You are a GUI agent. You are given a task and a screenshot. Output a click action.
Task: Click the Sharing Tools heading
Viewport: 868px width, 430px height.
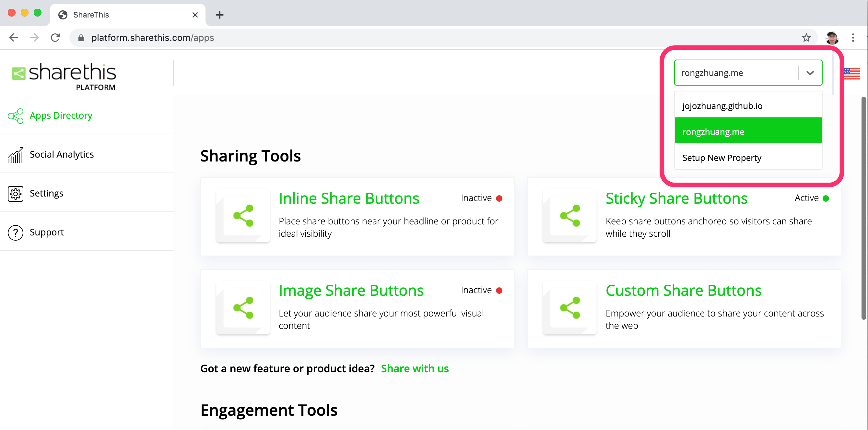pos(250,156)
